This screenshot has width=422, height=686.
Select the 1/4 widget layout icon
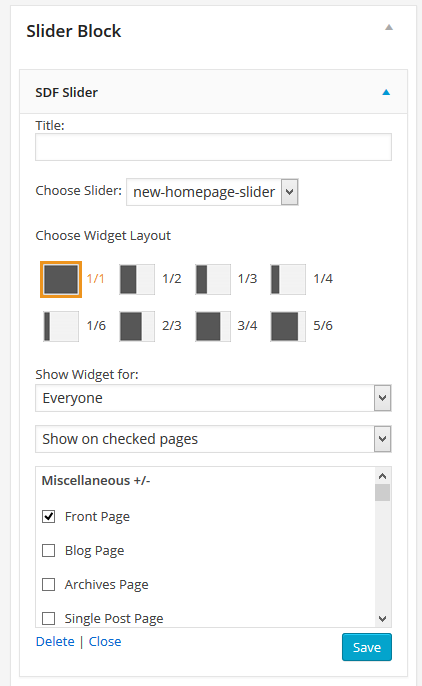(288, 279)
